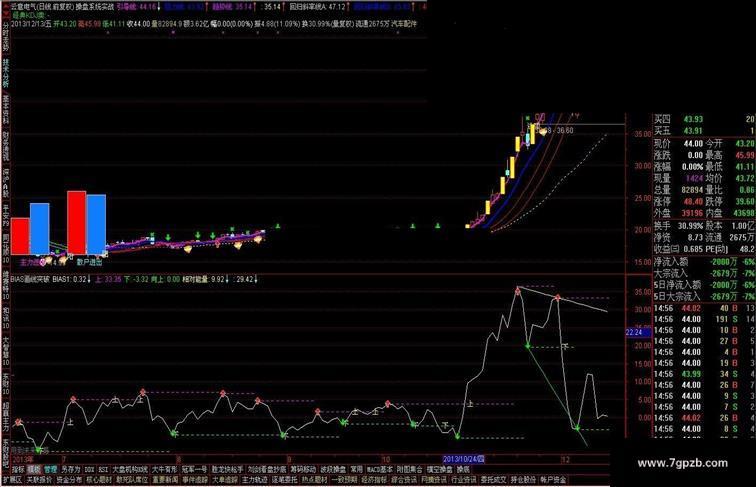Open the 行业资讯 panel
Viewport: 756px width, 487px height.
click(x=464, y=480)
